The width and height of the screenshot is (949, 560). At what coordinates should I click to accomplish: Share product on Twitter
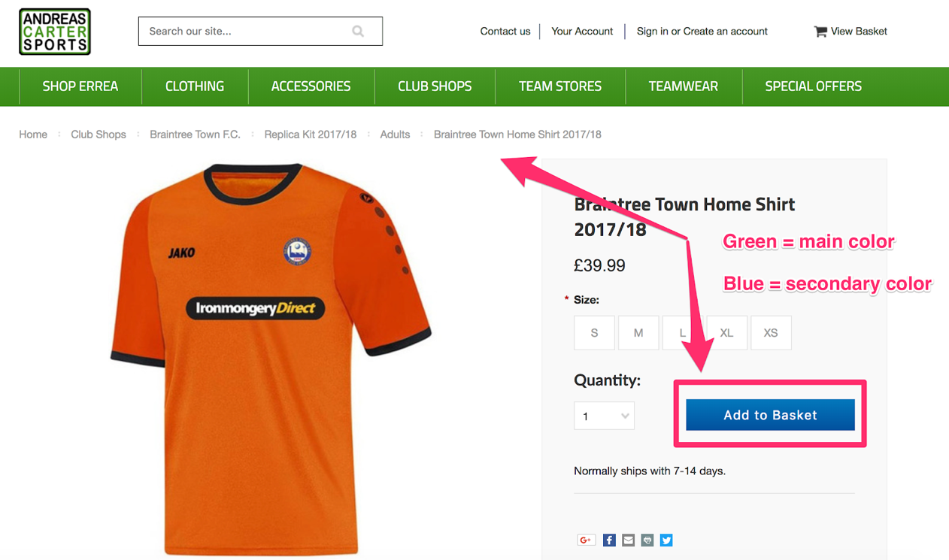tap(666, 540)
